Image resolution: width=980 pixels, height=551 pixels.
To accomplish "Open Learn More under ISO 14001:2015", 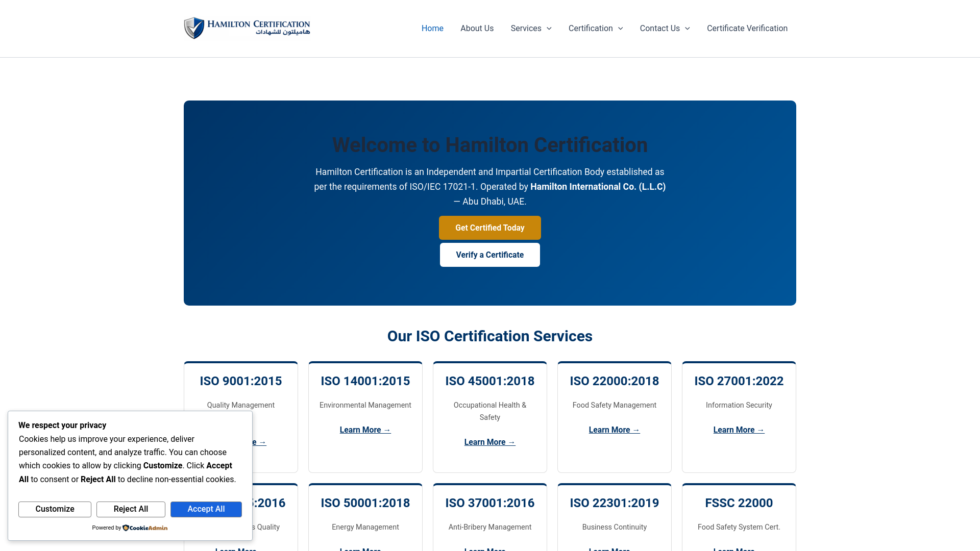I will pyautogui.click(x=365, y=430).
